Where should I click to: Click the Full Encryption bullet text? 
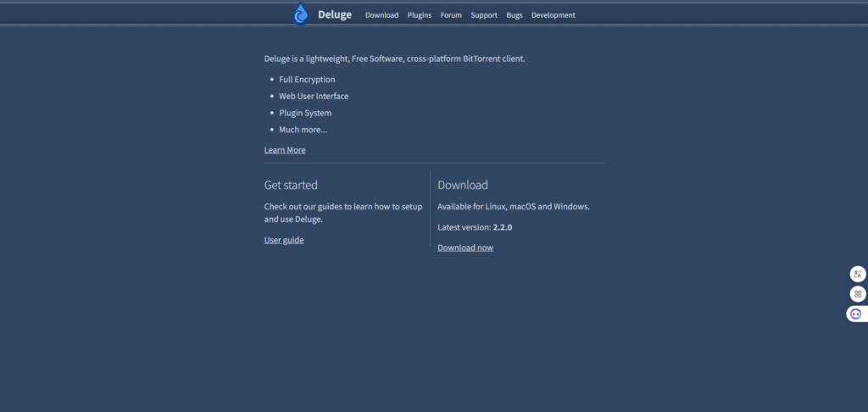click(307, 80)
